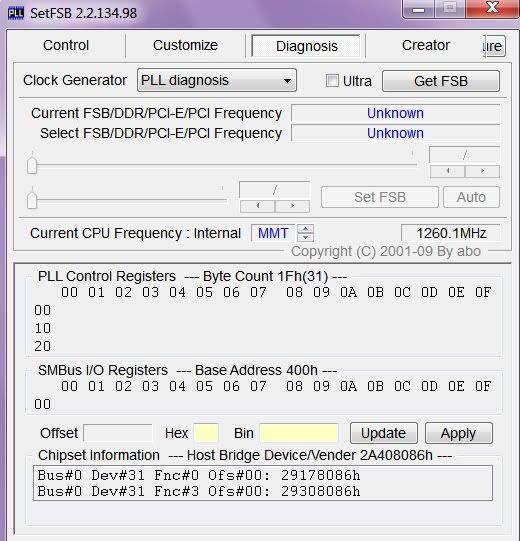
Task: Click the Get FSB button
Action: (441, 81)
